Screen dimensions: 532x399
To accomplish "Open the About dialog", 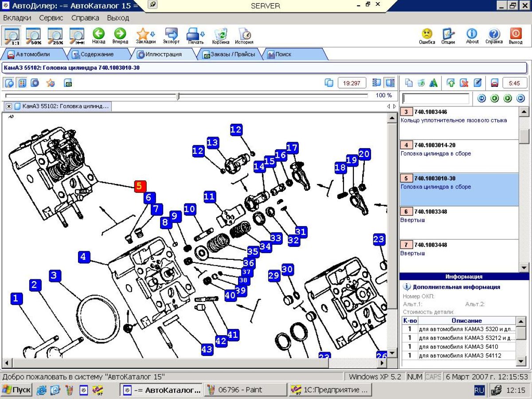I will [x=472, y=36].
